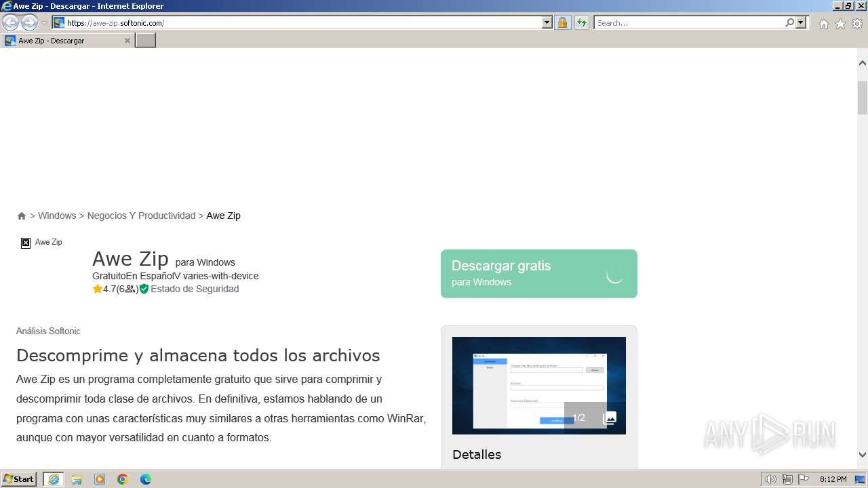Click the 1/2 screenshot counter
Screen dimensions: 868x488
578,418
